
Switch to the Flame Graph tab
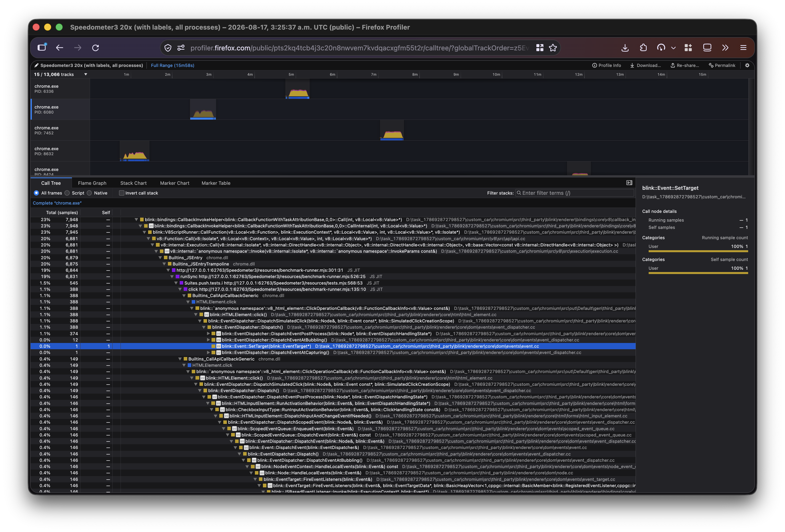(x=92, y=183)
